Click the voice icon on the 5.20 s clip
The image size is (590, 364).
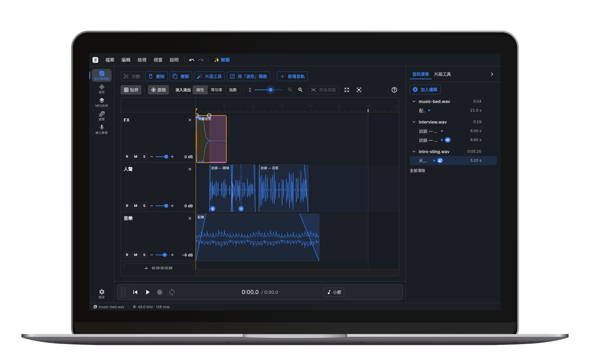click(x=440, y=161)
